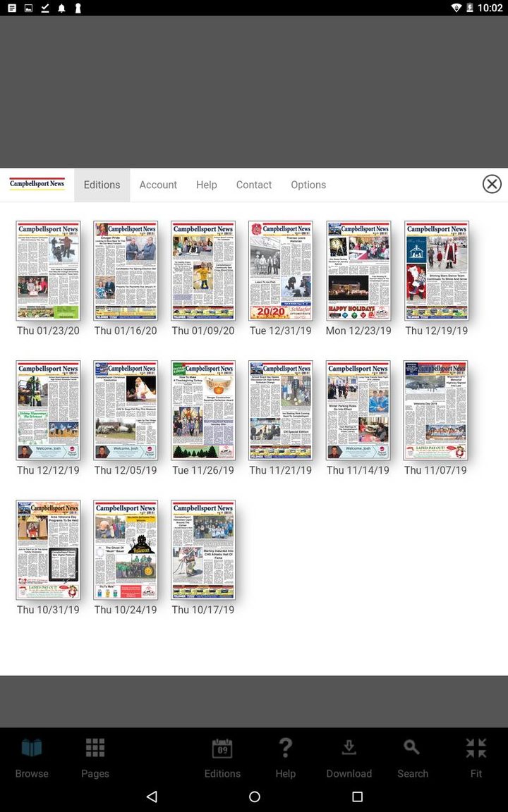Switch to the Help tab
Screen dimensions: 508x812
206,185
